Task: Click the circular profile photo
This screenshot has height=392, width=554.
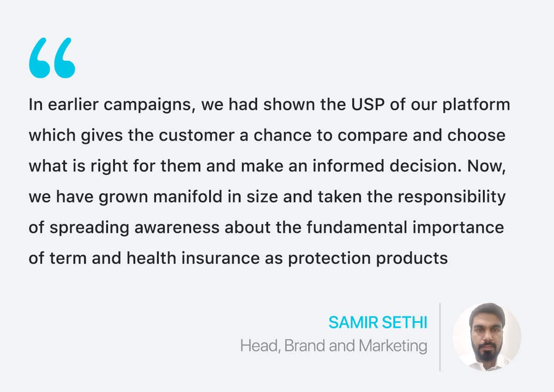Action: coord(487,337)
